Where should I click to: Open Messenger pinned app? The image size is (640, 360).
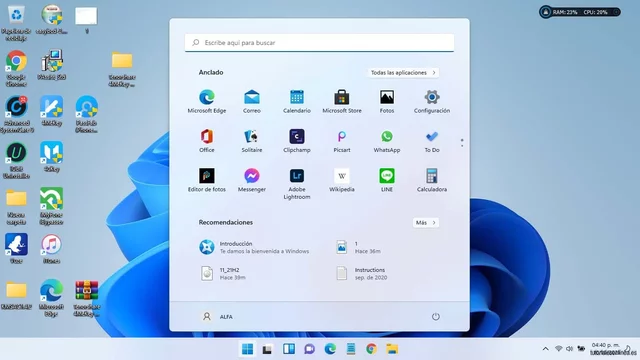[252, 180]
